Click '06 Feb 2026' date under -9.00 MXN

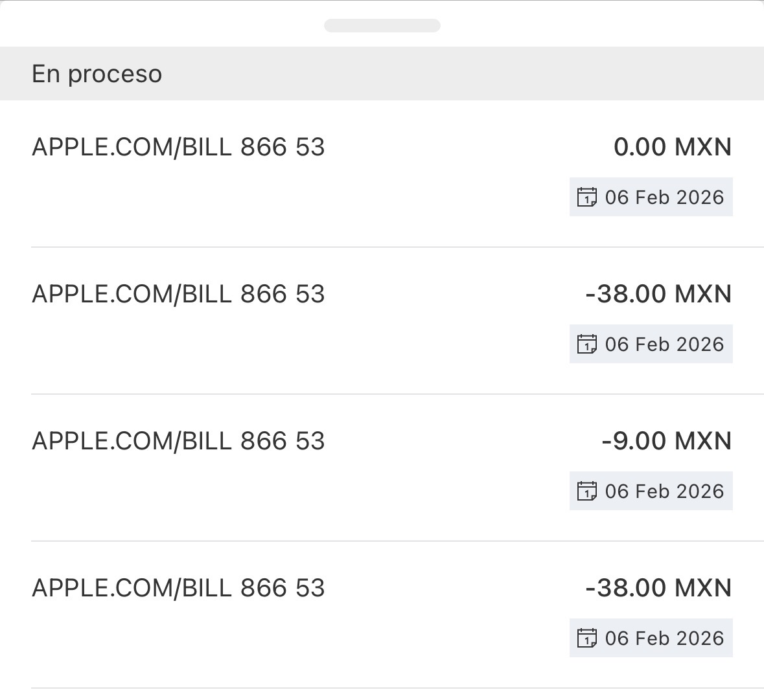pos(664,491)
